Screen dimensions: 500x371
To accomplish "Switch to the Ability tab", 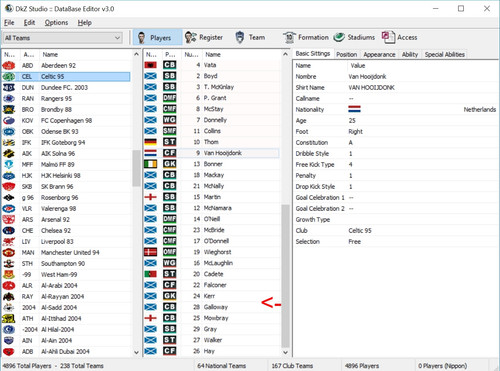I will [x=410, y=55].
